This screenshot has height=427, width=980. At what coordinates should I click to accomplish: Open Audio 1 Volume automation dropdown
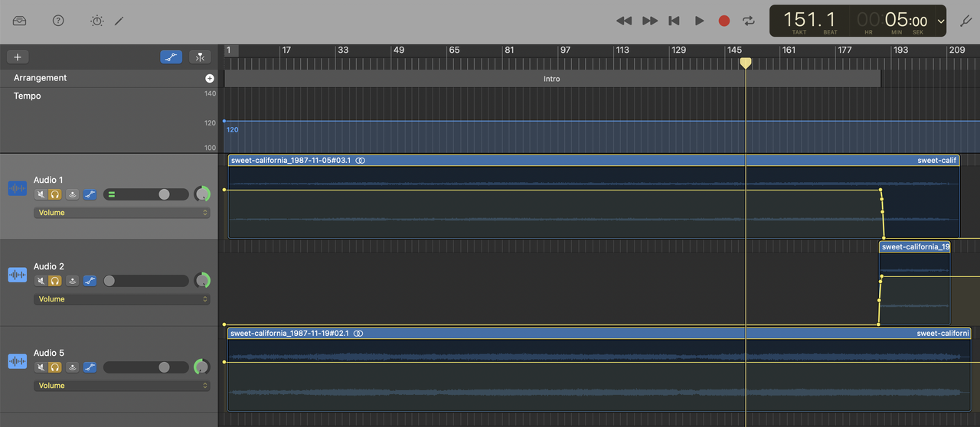(x=122, y=213)
